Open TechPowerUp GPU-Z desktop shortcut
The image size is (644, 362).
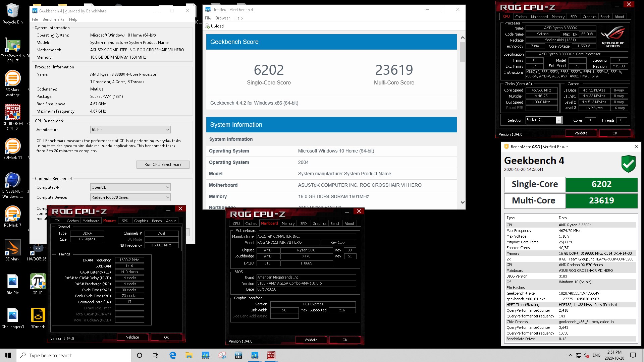coord(12,50)
